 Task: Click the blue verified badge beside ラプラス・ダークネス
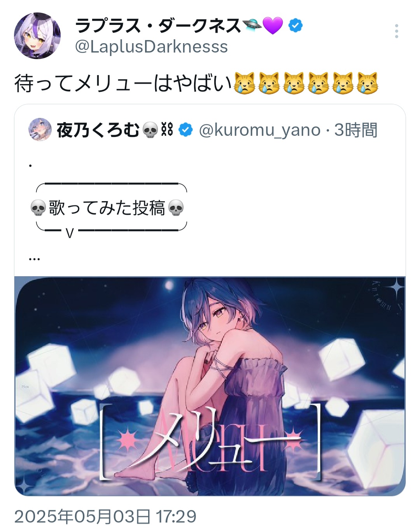click(296, 26)
